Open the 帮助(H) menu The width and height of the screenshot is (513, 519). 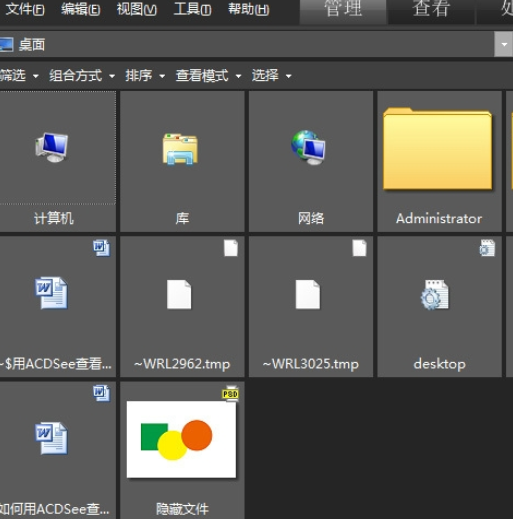pyautogui.click(x=249, y=9)
